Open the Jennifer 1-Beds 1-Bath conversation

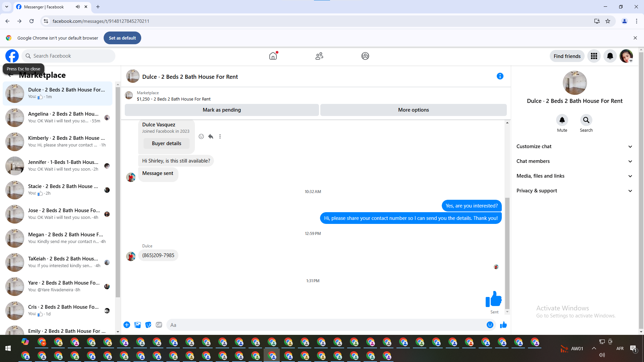click(58, 166)
